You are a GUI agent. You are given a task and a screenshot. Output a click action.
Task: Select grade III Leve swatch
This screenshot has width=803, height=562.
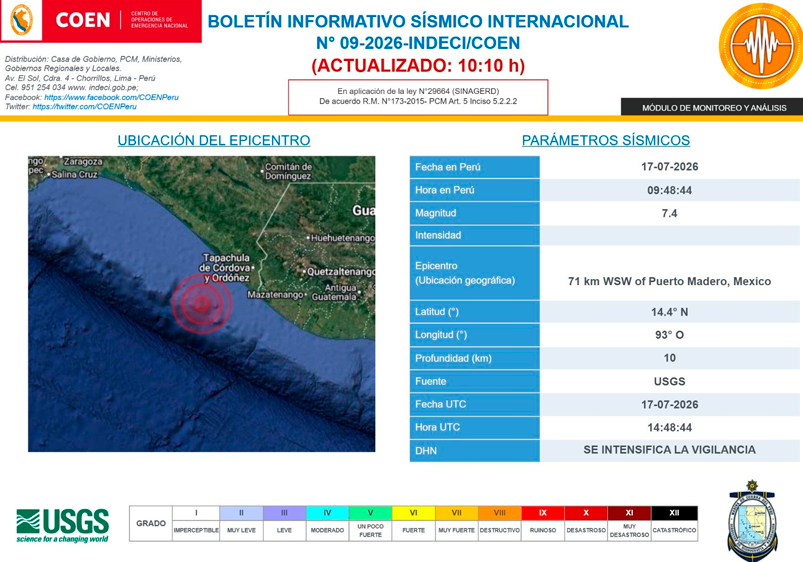pyautogui.click(x=284, y=513)
